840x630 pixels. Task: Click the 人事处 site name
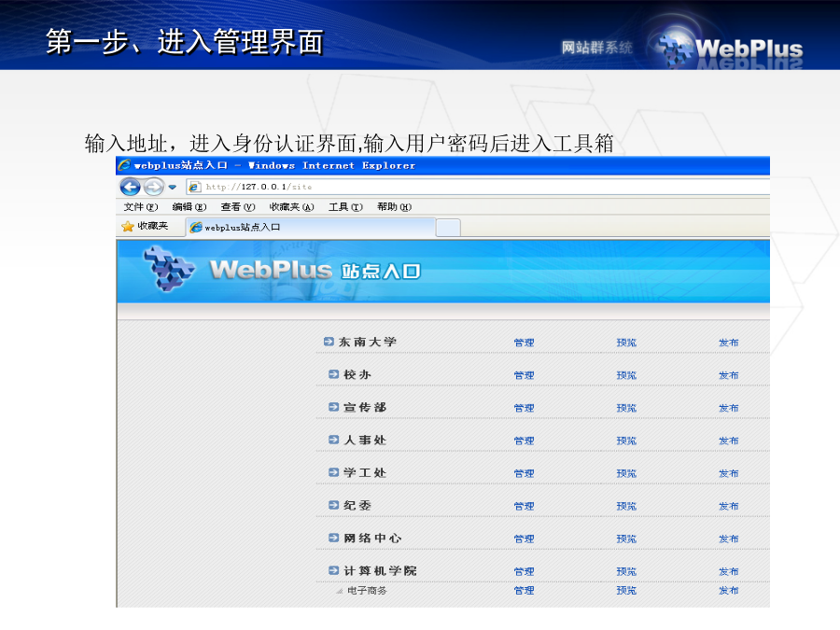click(365, 440)
